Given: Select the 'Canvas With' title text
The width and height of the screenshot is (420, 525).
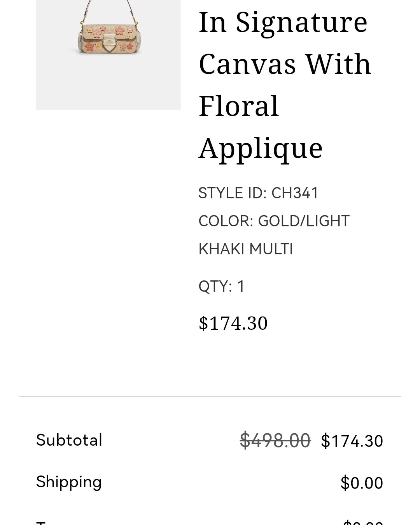Looking at the screenshot, I should tap(285, 64).
